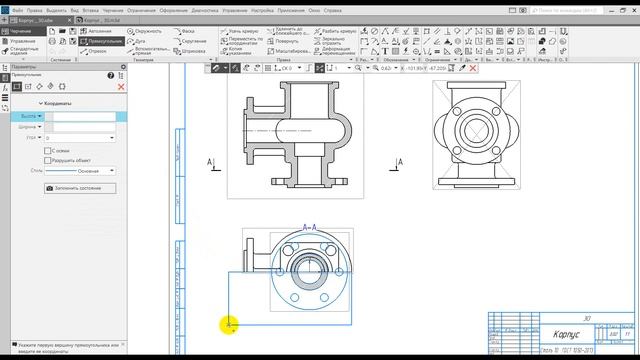Open the Ширина parameter arrow menu
The image size is (640, 360).
coord(40,127)
